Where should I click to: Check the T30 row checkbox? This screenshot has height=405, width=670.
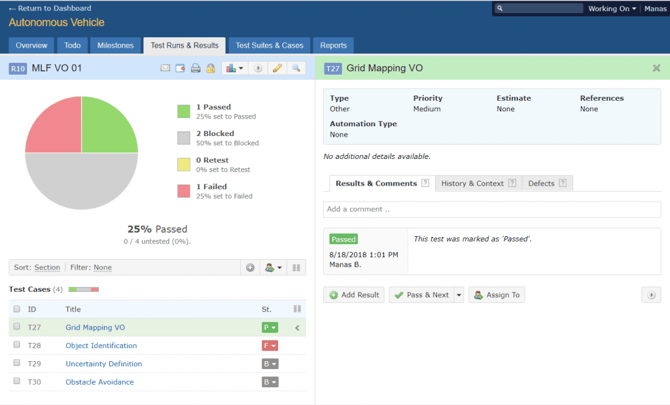pos(17,381)
